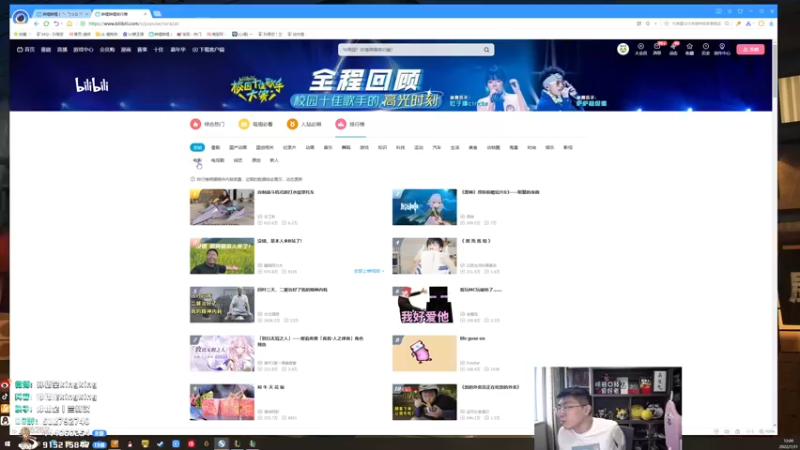Open rank 8 thumbnail with pink character
The image size is (800, 450).
click(x=424, y=353)
